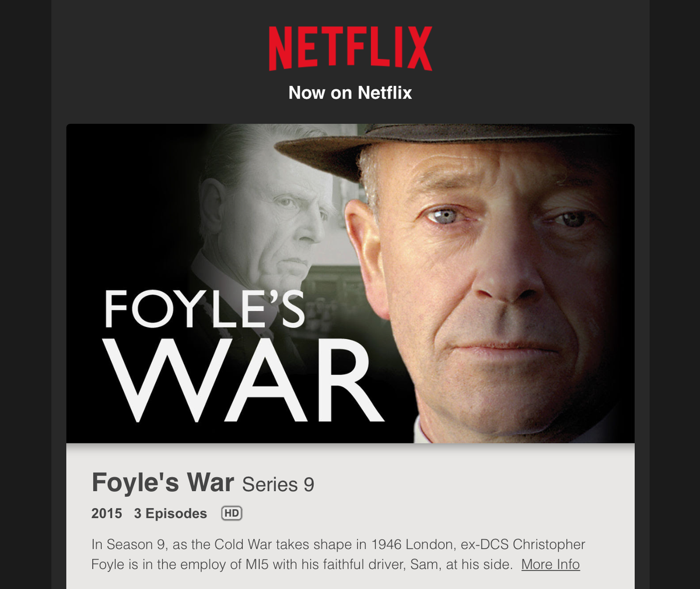Viewport: 700px width, 589px height.
Task: Click the Now on Netflix heading
Action: pyautogui.click(x=350, y=93)
